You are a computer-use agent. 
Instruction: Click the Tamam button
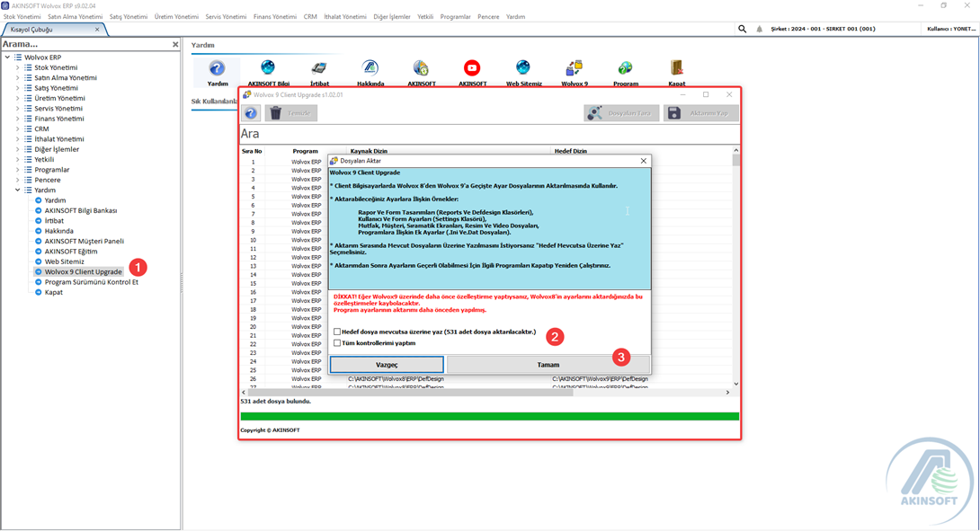[x=548, y=364]
